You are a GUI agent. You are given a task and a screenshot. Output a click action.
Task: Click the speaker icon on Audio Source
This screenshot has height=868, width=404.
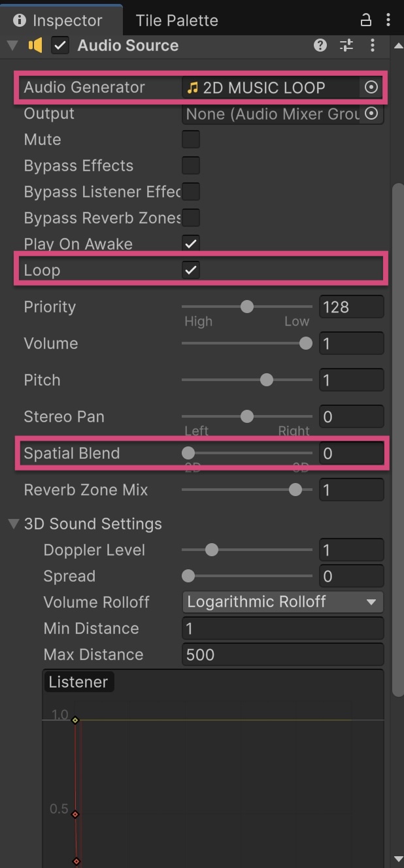(x=36, y=45)
